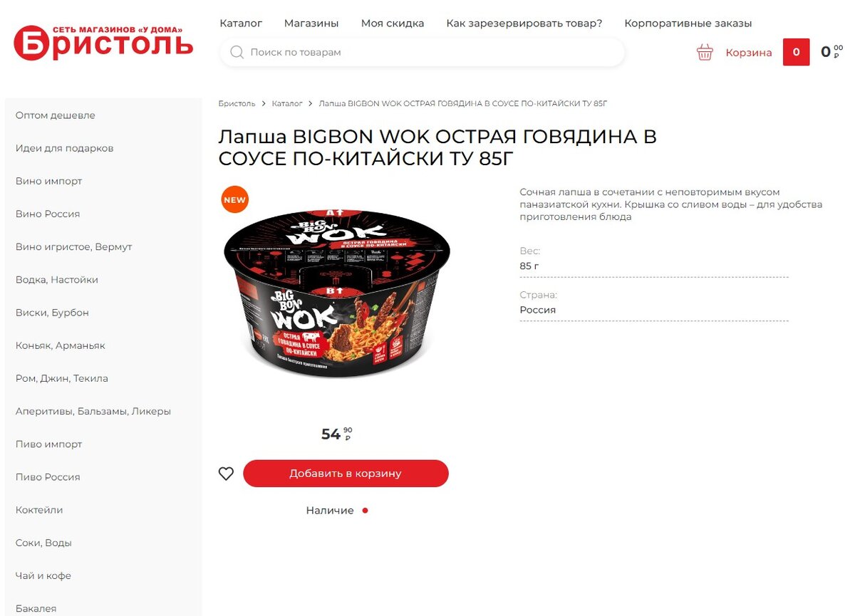Image resolution: width=855 pixels, height=616 pixels.
Task: Open the Каталог menu item
Action: coord(241,24)
